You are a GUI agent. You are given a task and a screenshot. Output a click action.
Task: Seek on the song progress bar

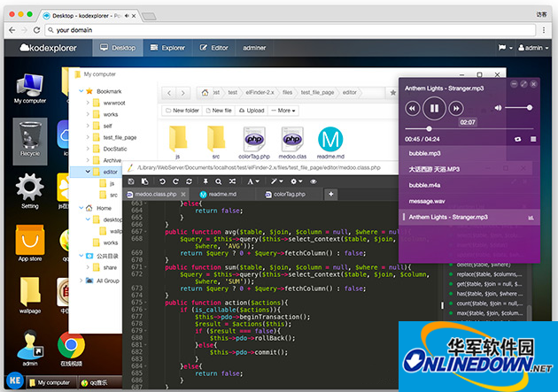pos(469,128)
